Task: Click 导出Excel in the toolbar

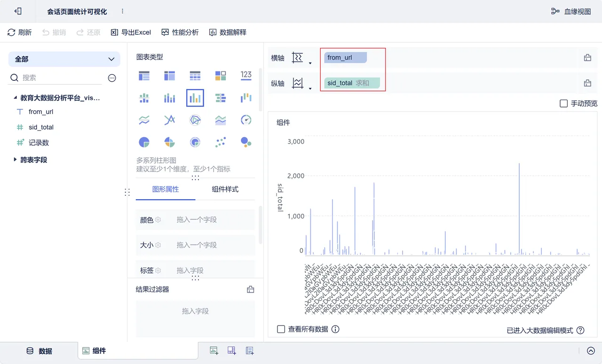Action: click(x=131, y=32)
